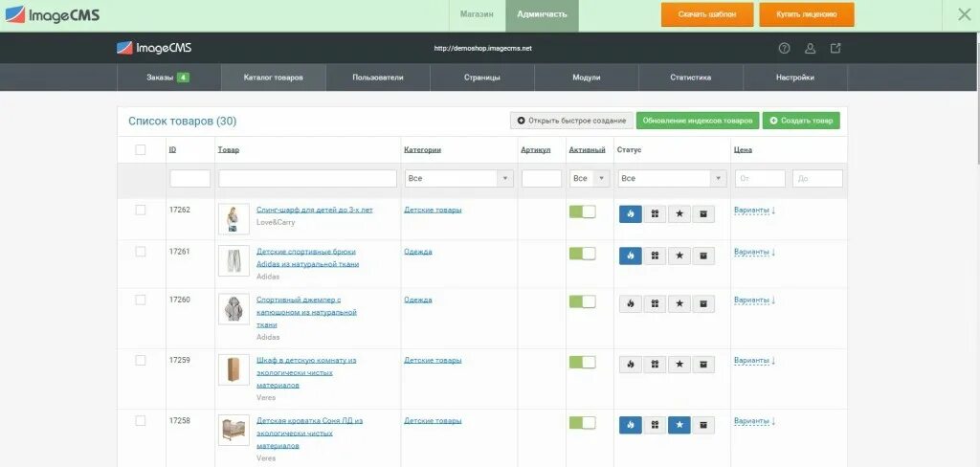Image resolution: width=980 pixels, height=467 pixels.
Task: Toggle flame status icon for product 17261
Action: pos(630,256)
